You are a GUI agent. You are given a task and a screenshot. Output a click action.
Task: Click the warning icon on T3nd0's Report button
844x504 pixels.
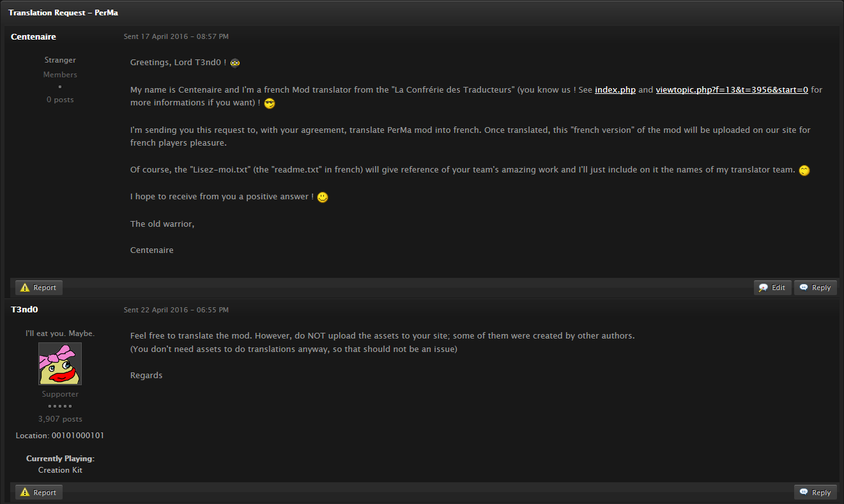[25, 493]
